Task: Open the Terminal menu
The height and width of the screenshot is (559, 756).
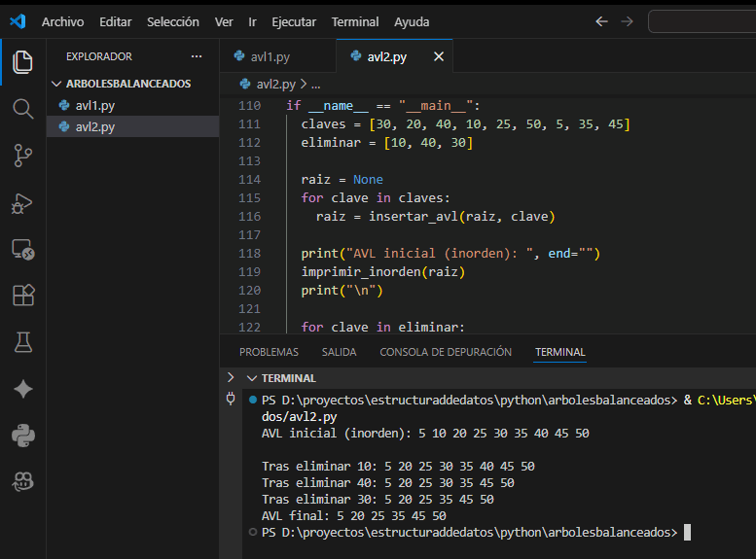Action: (x=355, y=21)
